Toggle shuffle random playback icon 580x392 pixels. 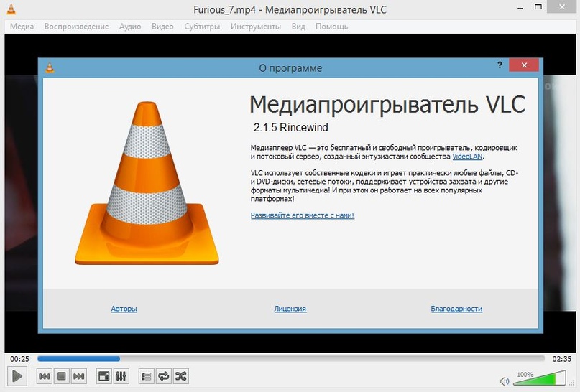(181, 376)
